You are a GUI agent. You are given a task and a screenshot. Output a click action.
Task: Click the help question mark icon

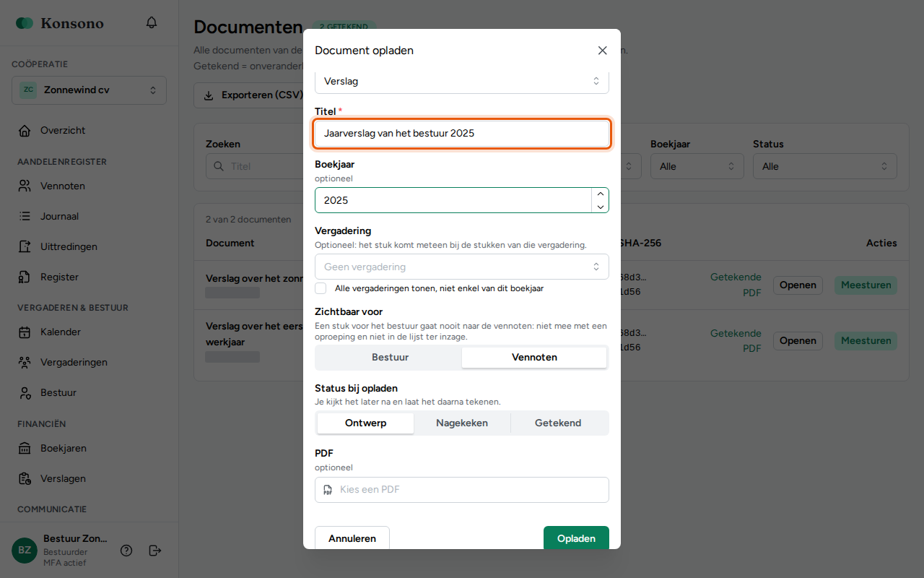[x=126, y=551]
